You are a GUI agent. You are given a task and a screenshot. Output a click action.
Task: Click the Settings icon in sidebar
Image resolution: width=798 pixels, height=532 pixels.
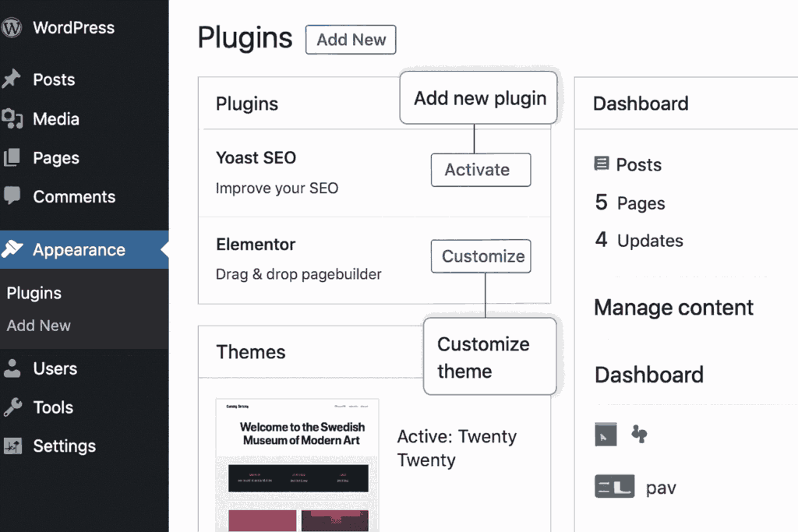pyautogui.click(x=12, y=446)
